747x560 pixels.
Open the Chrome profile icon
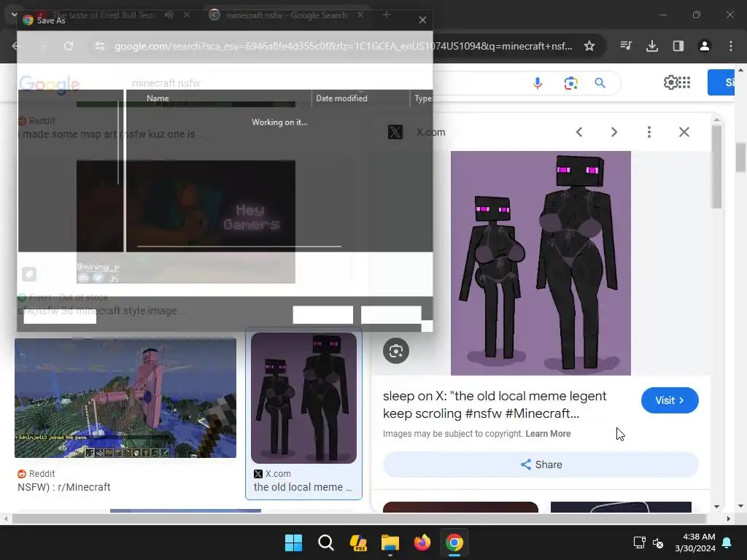click(x=705, y=46)
